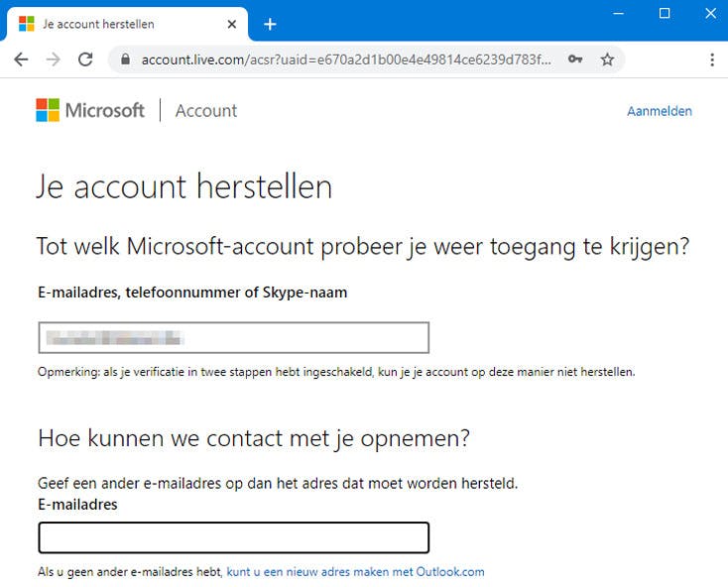Close the 'Je account herstellen' tab

click(233, 24)
